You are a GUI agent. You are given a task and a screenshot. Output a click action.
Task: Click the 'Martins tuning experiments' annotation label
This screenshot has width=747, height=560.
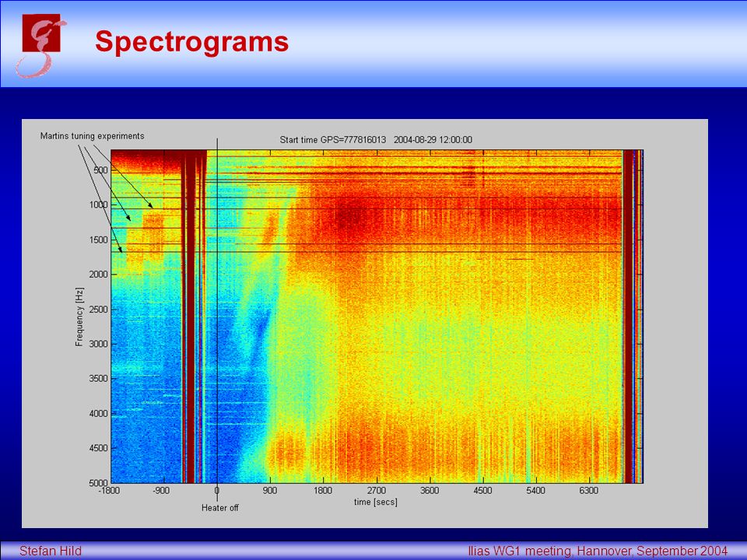pos(92,136)
